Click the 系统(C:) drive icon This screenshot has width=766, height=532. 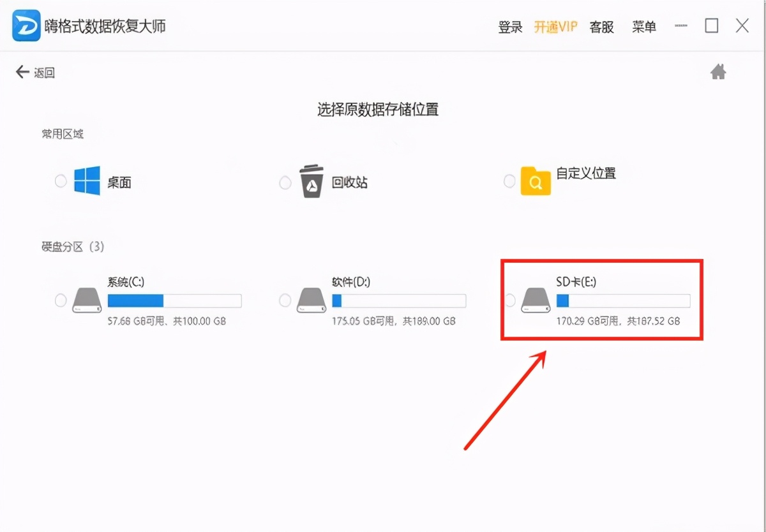pos(86,299)
